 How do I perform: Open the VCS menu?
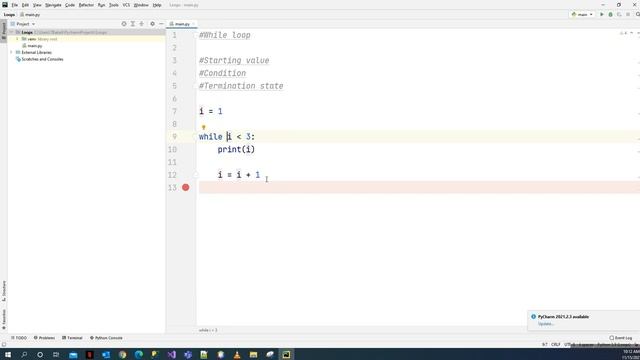point(126,5)
